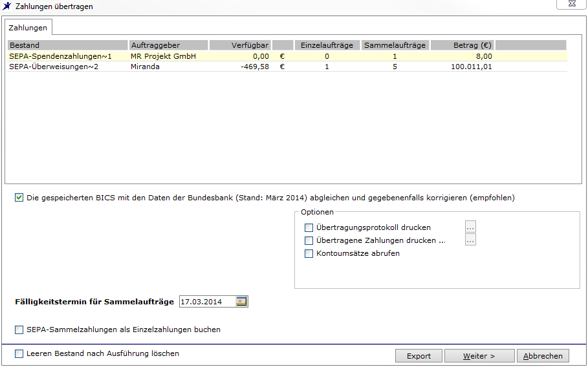The image size is (588, 367).
Task: Check Kontoumsätze abrufen option
Action: pos(309,253)
